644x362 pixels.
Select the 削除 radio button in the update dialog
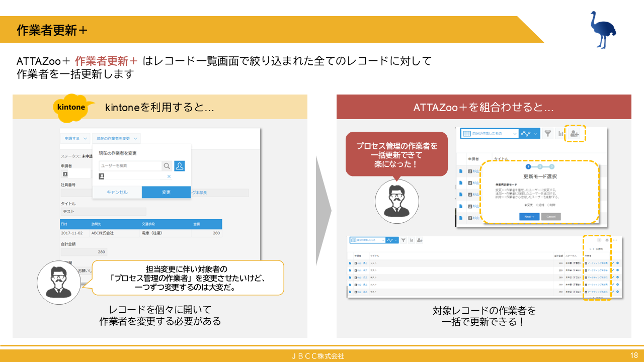[549, 205]
